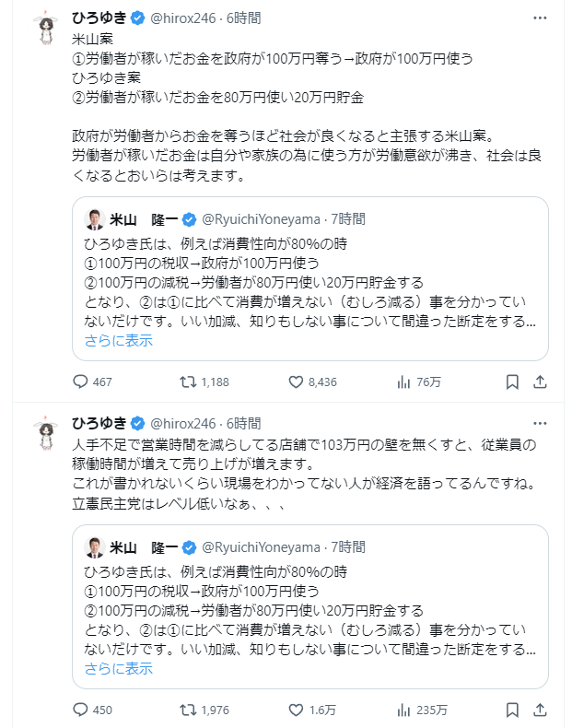Open the more options menu on first tweet

[540, 18]
